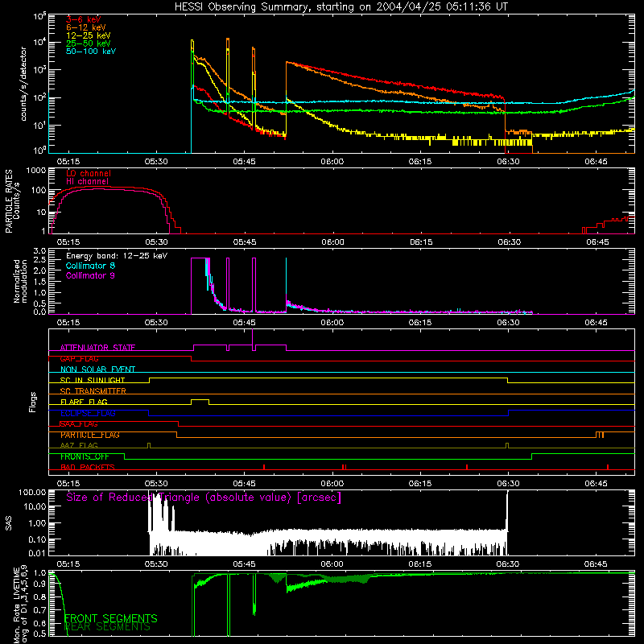Click the 06:00 tick label under the counts plot
This screenshot has height=644, width=644.
point(332,162)
